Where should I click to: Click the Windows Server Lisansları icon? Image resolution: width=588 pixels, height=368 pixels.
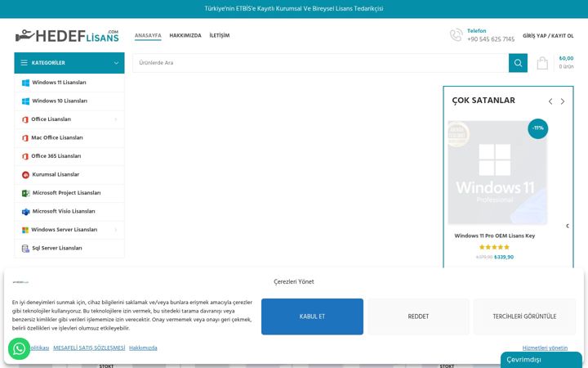[25, 230]
